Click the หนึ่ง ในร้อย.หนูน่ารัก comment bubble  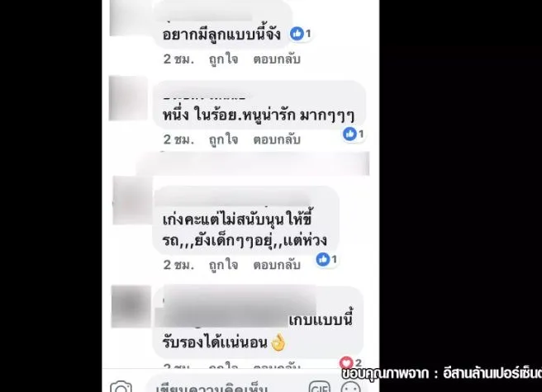259,106
